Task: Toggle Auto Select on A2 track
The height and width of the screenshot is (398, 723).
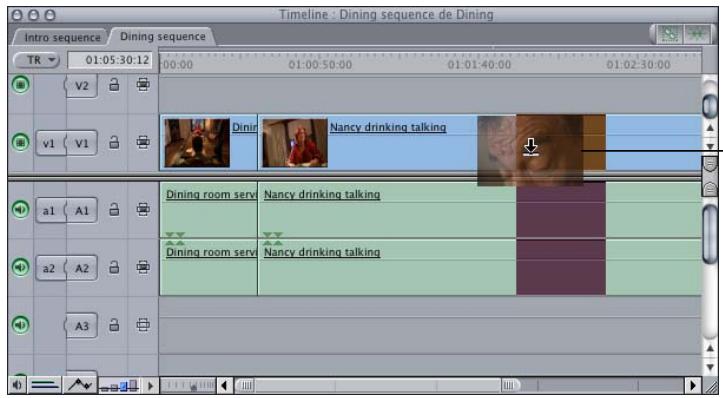Action: pyautogui.click(x=143, y=267)
